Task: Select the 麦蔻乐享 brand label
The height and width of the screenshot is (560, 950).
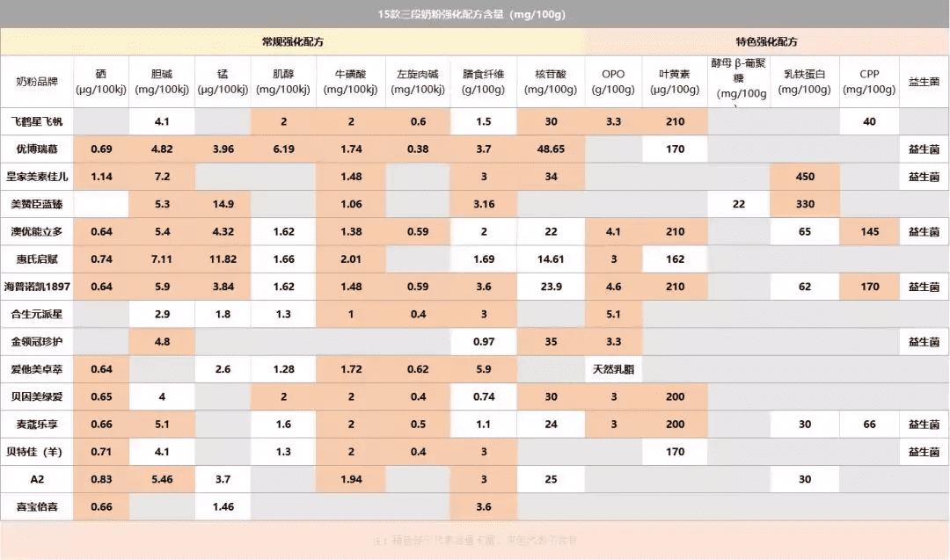Action: pos(37,425)
